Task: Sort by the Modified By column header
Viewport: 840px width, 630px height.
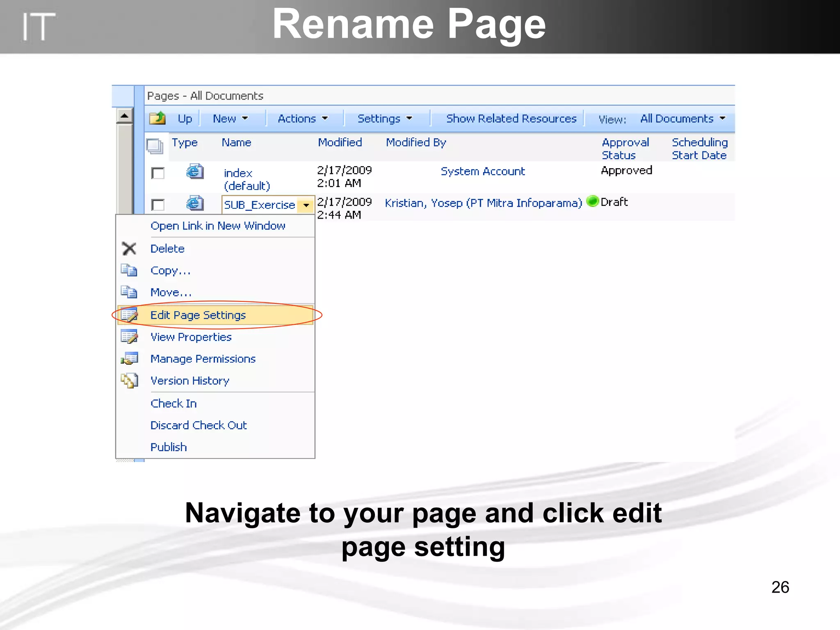Action: [416, 142]
